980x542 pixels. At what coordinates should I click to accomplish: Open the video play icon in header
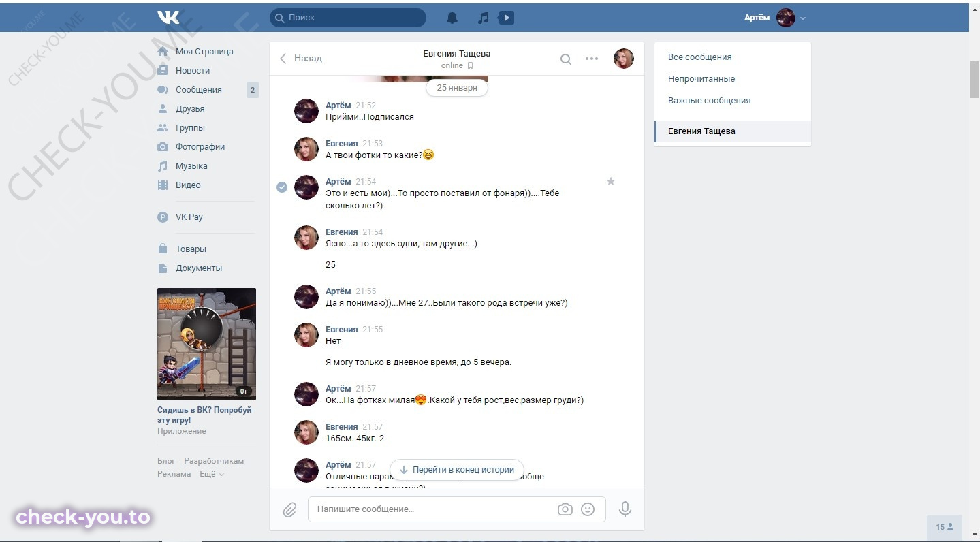(x=506, y=18)
